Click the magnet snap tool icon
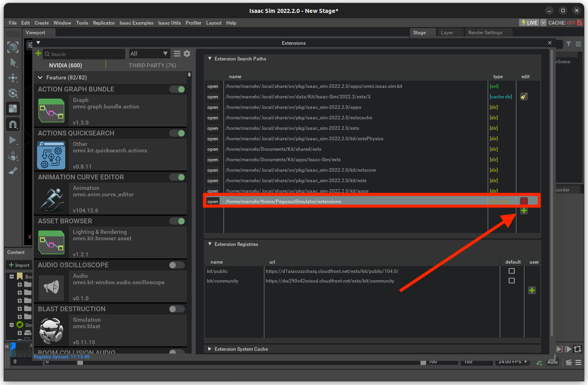Image resolution: width=588 pixels, height=385 pixels. coord(13,125)
